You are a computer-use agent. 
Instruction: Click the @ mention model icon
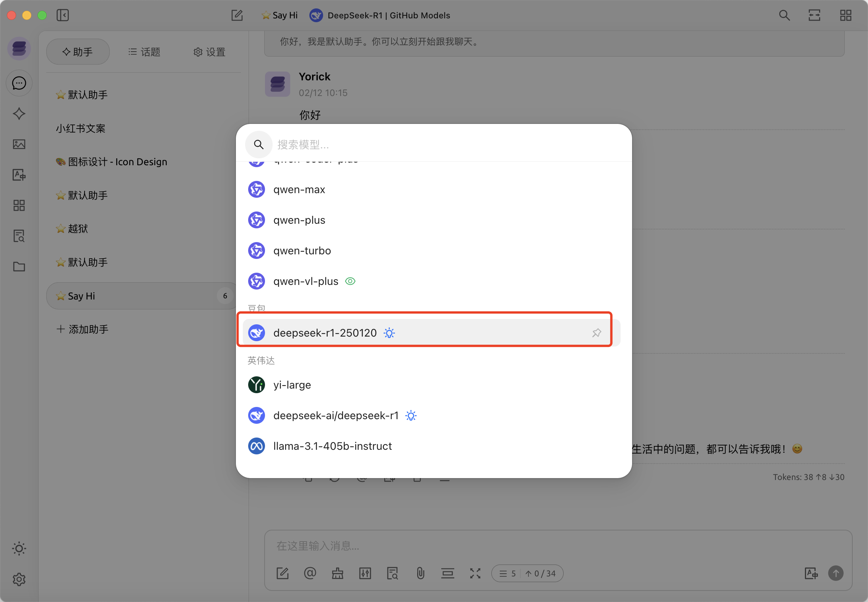(x=310, y=573)
